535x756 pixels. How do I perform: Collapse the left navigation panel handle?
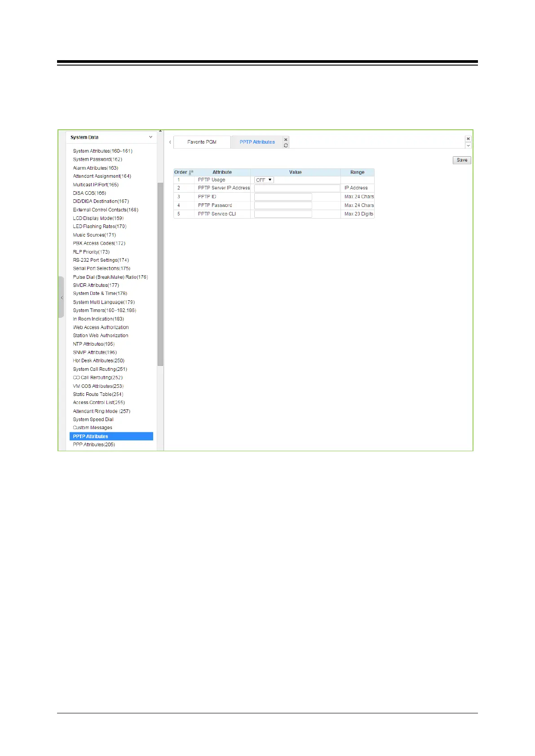coord(62,297)
